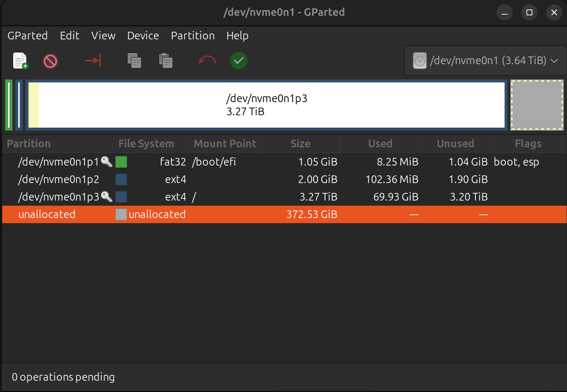Click the Resize/Move partition arrow icon
The width and height of the screenshot is (567, 392).
pos(93,61)
